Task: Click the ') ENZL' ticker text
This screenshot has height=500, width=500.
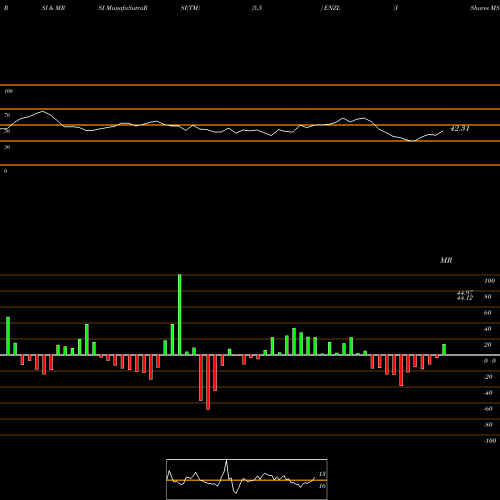Action: click(331, 8)
